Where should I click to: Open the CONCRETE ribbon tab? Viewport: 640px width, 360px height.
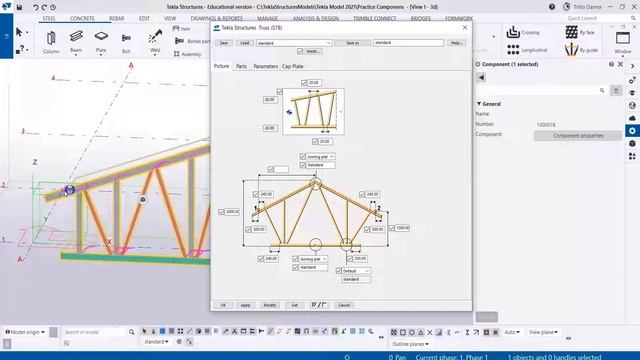coord(82,18)
